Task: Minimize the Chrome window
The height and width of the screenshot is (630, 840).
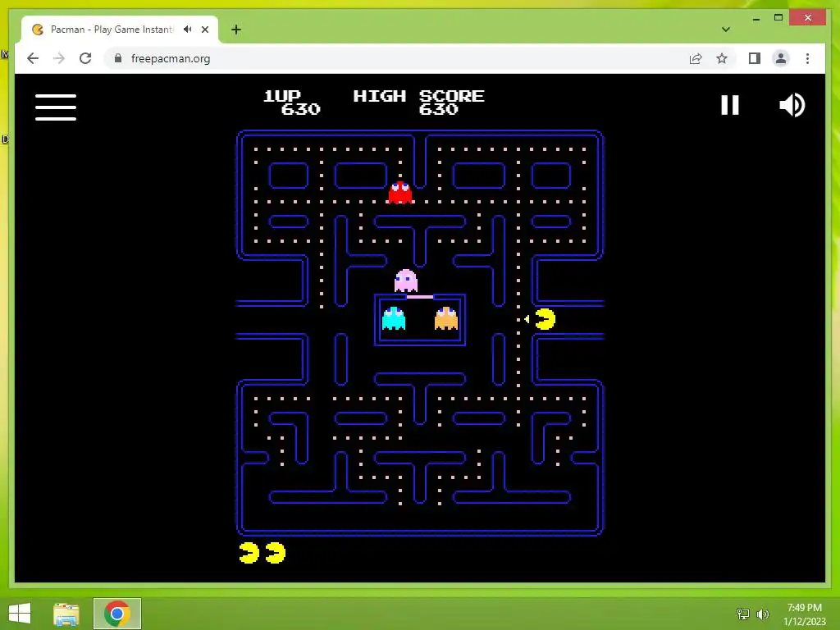Action: tap(756, 18)
